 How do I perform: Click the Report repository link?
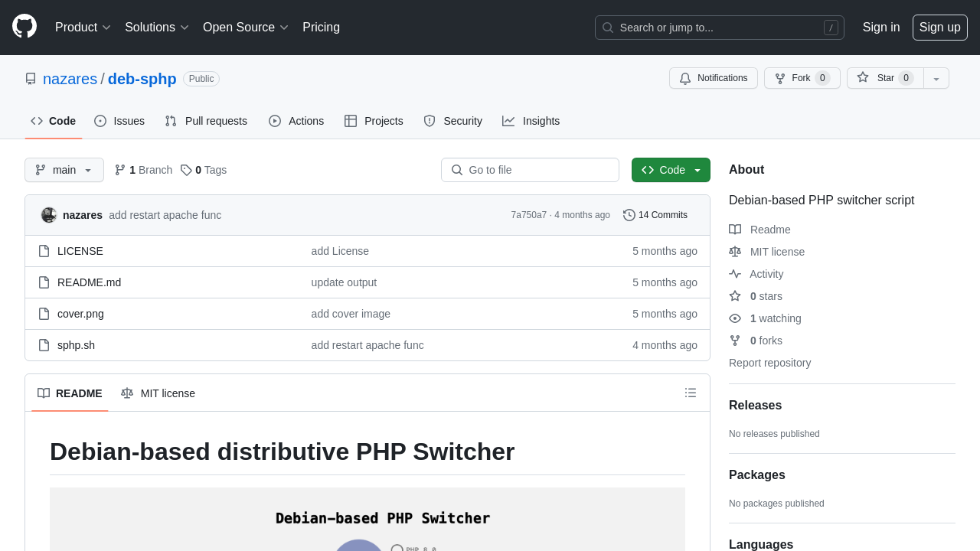(769, 363)
